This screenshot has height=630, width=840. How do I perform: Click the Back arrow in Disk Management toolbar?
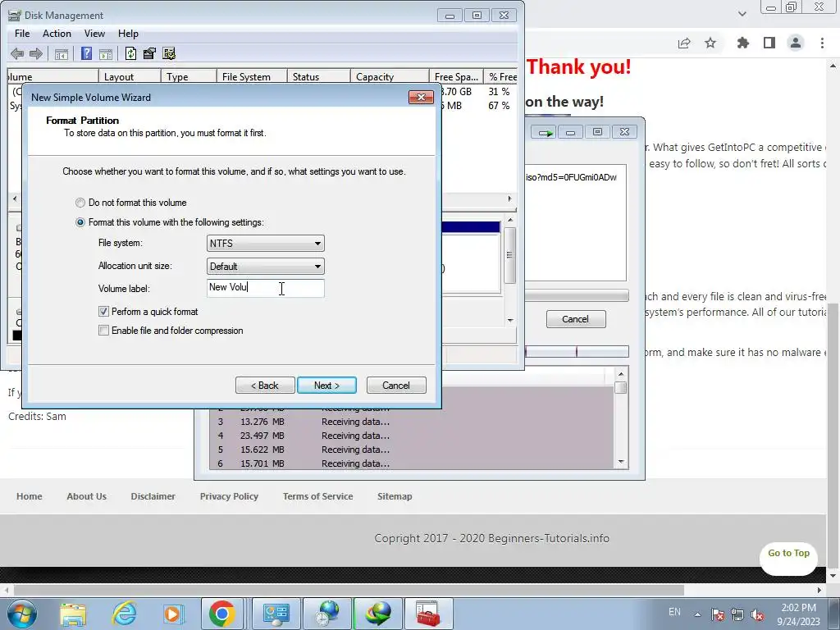(x=17, y=53)
